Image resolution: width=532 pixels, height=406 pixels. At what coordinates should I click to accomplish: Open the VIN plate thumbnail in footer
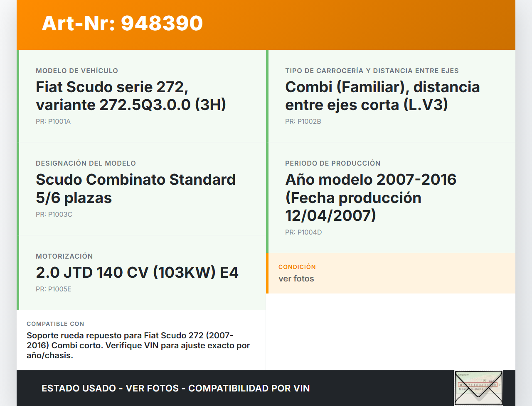coord(478,388)
